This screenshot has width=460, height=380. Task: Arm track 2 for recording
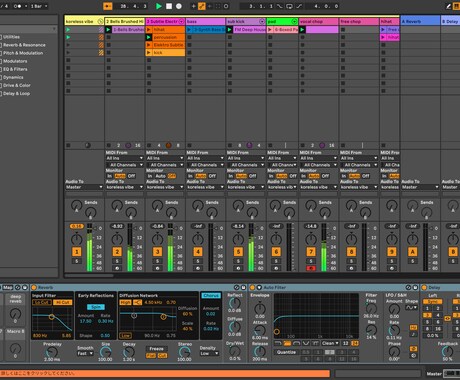(x=117, y=268)
